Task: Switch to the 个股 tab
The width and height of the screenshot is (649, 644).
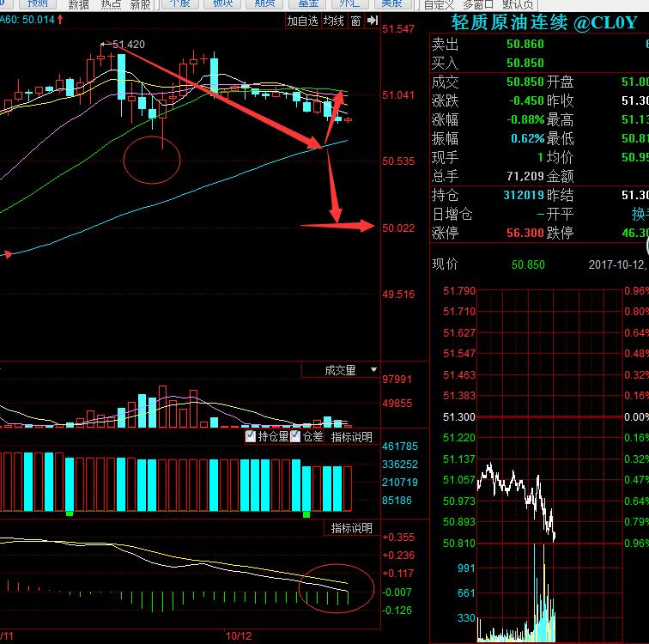Action: pyautogui.click(x=179, y=3)
